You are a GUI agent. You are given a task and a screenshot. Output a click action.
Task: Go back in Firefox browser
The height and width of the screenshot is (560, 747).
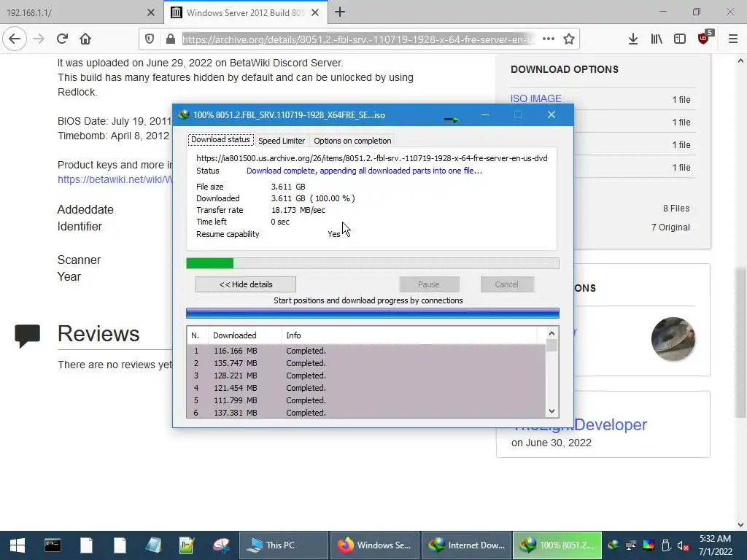click(x=15, y=39)
